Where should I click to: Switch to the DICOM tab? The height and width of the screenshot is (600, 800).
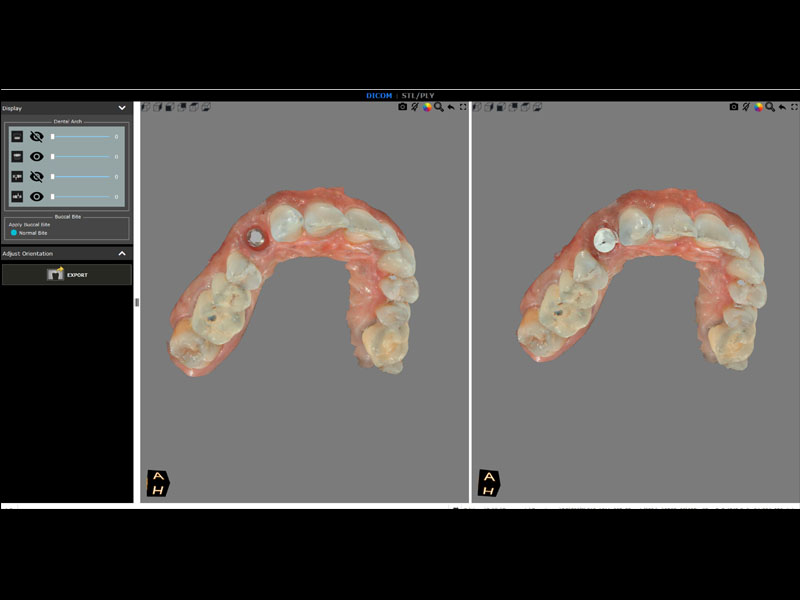coord(379,95)
